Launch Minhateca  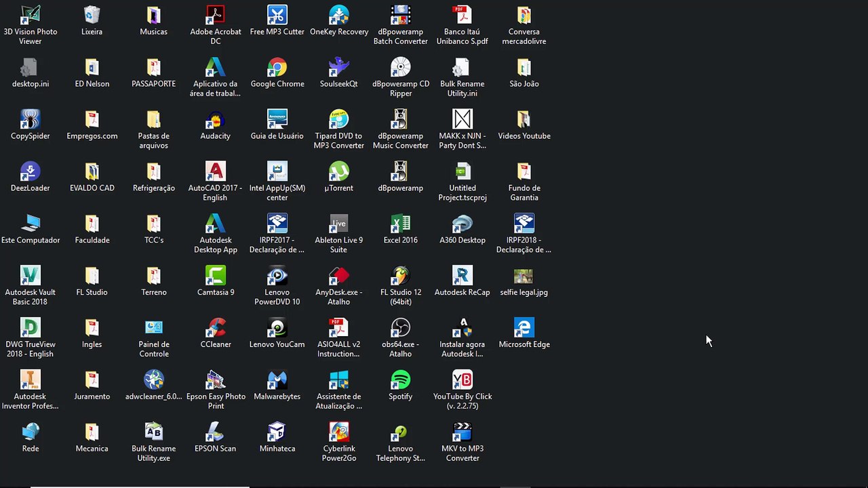[x=277, y=433]
